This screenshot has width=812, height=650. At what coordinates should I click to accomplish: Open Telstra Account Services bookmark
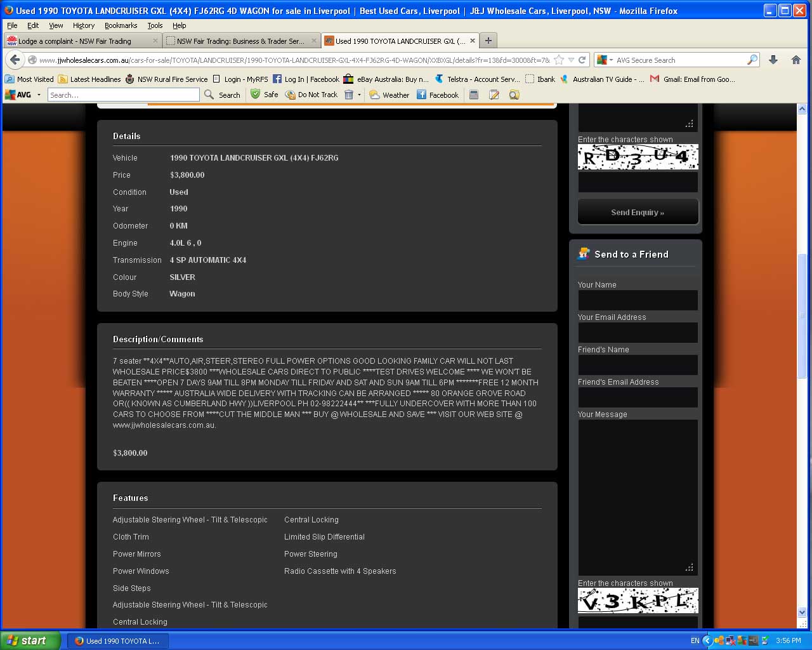(x=478, y=79)
